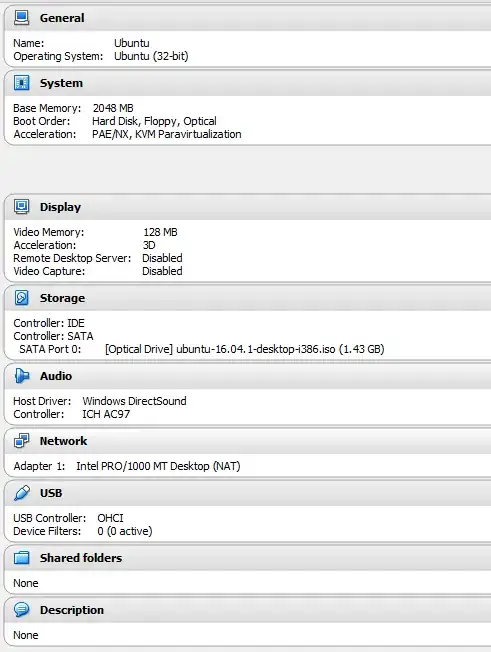Select the 'Ubuntu (32-bit)' operating system value
491x652 pixels.
151,56
